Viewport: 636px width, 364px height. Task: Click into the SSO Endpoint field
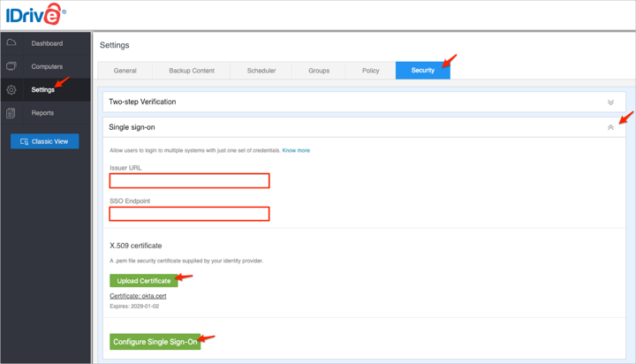coord(189,214)
